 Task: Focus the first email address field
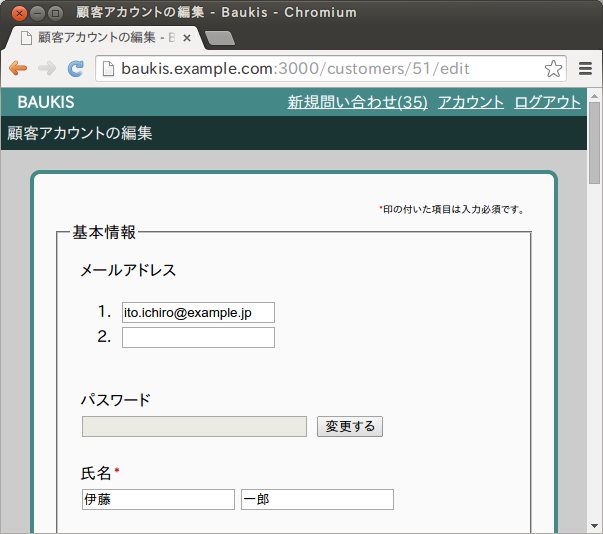(198, 313)
